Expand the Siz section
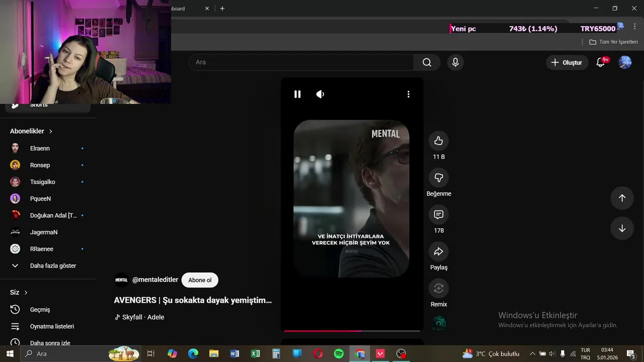 coord(19,293)
